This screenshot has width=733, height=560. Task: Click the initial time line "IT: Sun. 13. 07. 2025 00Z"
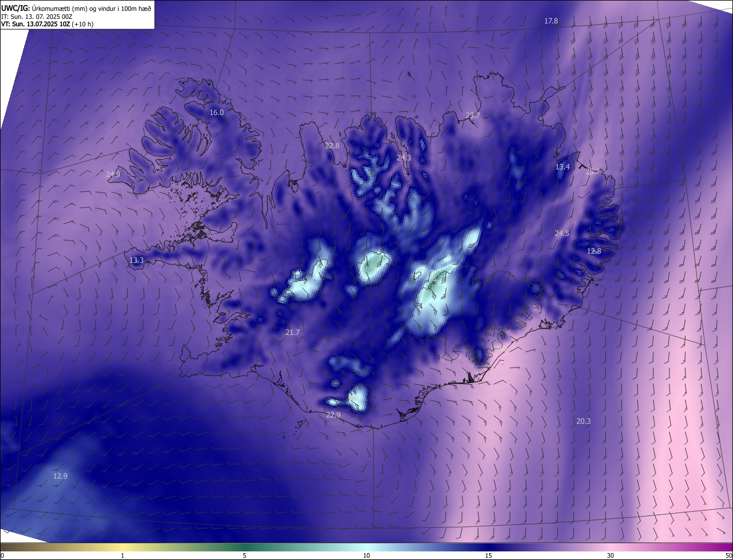tap(37, 17)
